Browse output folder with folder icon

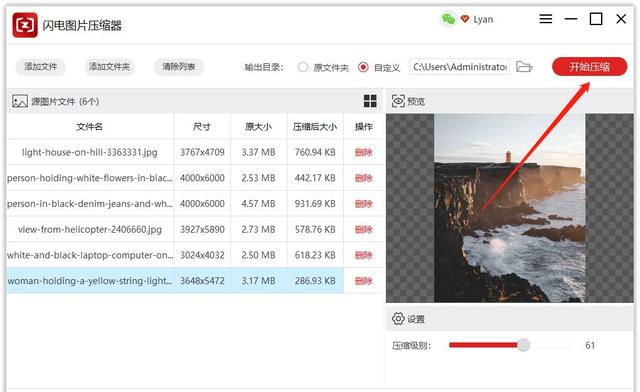524,67
